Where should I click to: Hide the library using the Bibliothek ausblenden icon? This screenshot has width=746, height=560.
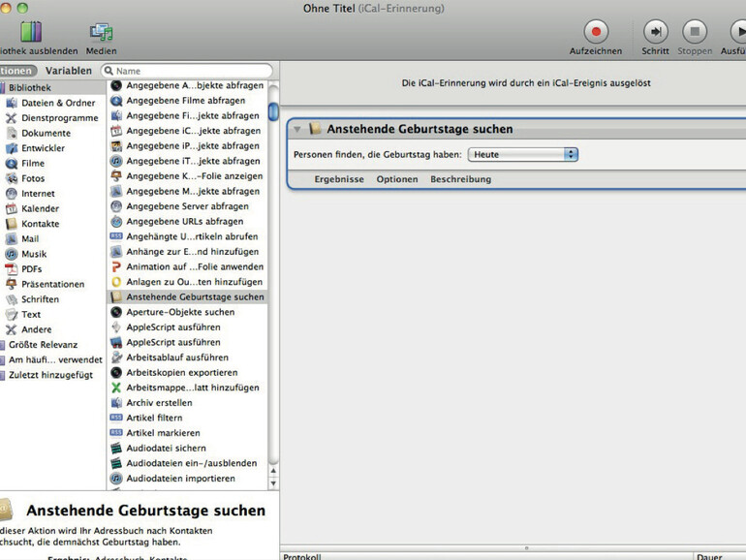[x=31, y=32]
